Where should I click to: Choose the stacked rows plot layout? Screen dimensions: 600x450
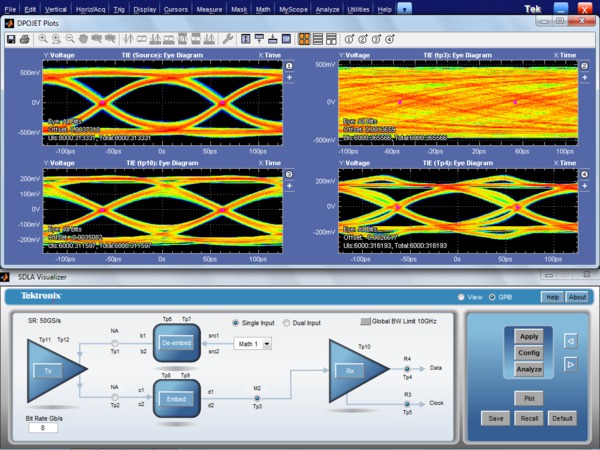pos(318,39)
